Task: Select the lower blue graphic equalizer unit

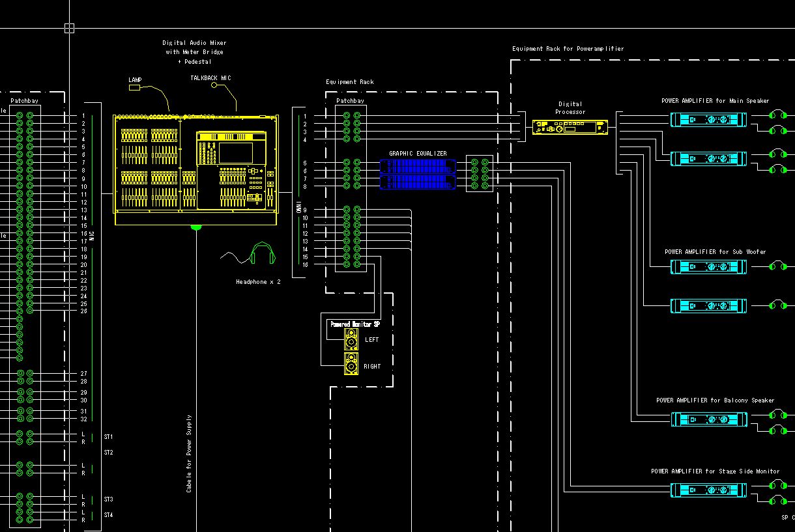Action: click(x=418, y=182)
